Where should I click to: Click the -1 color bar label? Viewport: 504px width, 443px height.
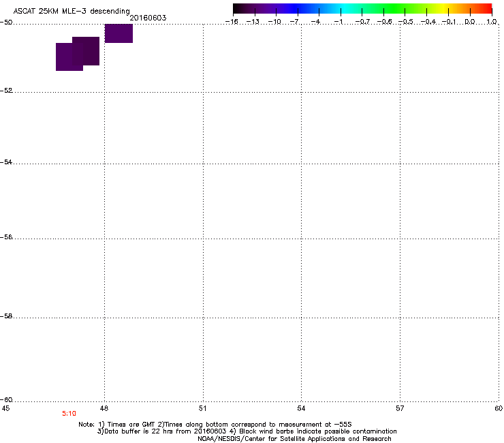click(338, 22)
